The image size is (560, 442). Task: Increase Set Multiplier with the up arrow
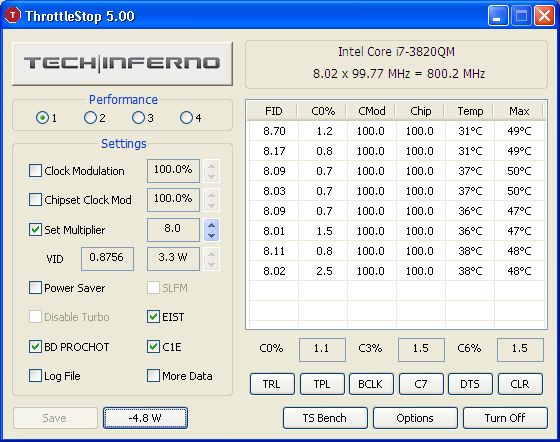(x=211, y=225)
